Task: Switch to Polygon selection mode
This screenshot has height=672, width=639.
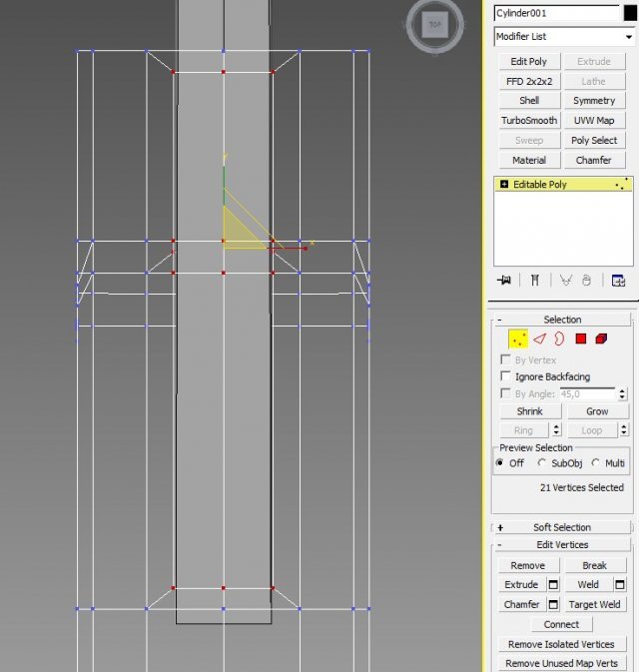Action: (580, 338)
